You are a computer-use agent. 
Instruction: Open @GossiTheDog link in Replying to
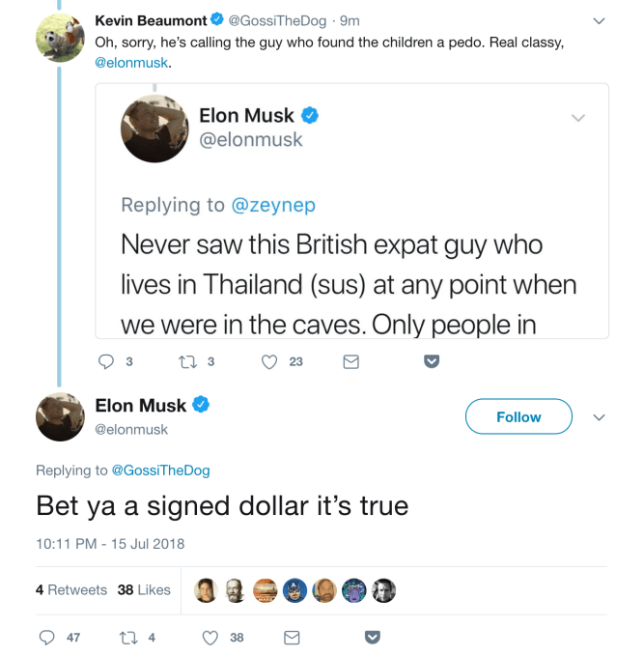click(x=160, y=471)
